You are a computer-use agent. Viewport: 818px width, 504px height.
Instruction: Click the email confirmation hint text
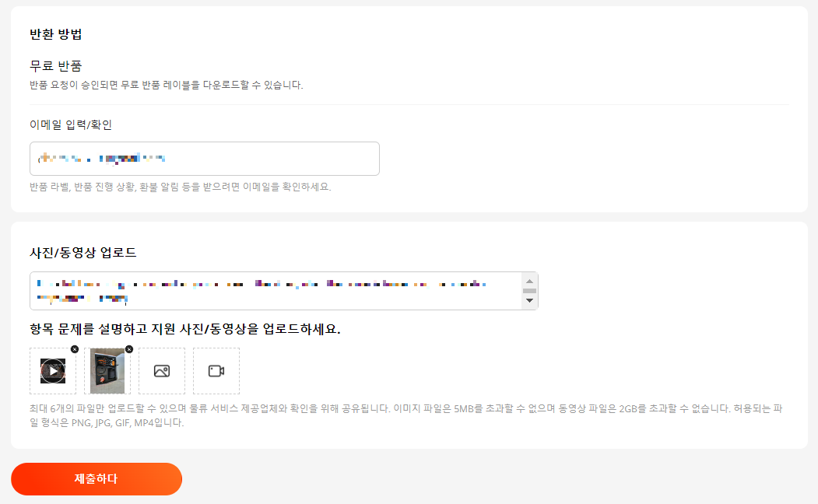[x=181, y=187]
